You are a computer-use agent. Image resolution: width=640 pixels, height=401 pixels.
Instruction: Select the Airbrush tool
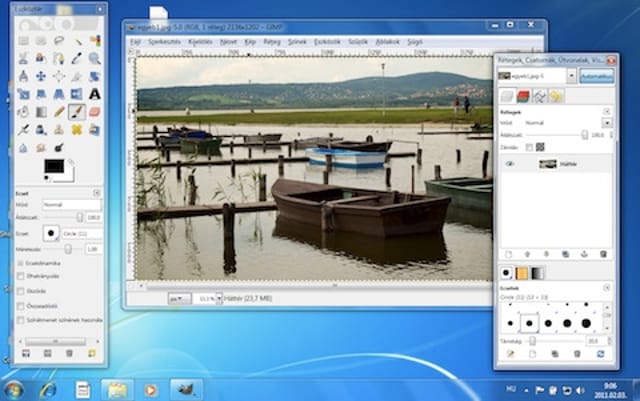(x=23, y=130)
